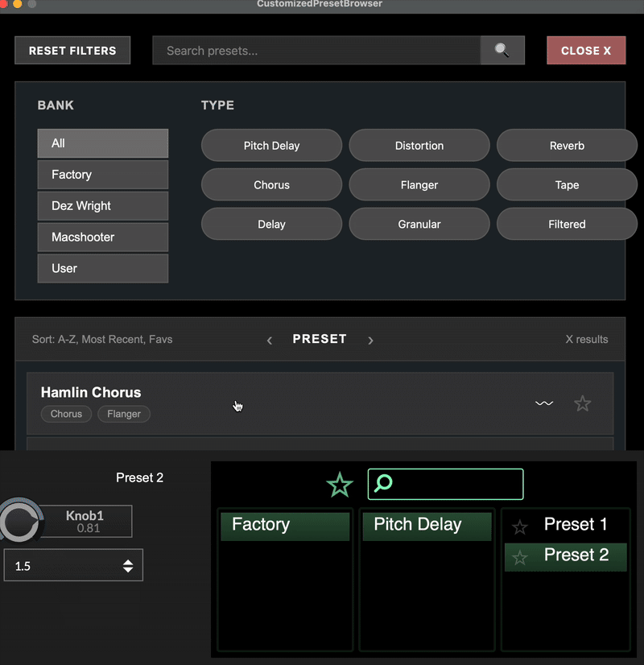Adjust the Knob1 rotary control
Viewport: 644px width, 665px height.
(20, 521)
